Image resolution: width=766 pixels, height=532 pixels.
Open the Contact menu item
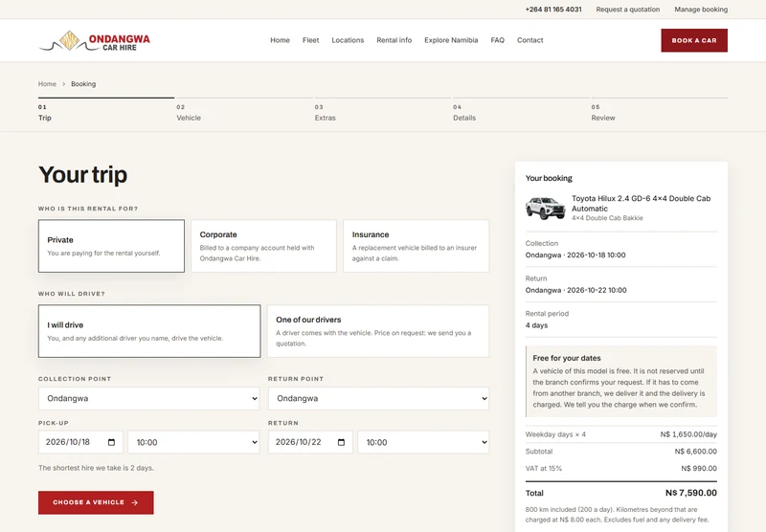tap(530, 40)
